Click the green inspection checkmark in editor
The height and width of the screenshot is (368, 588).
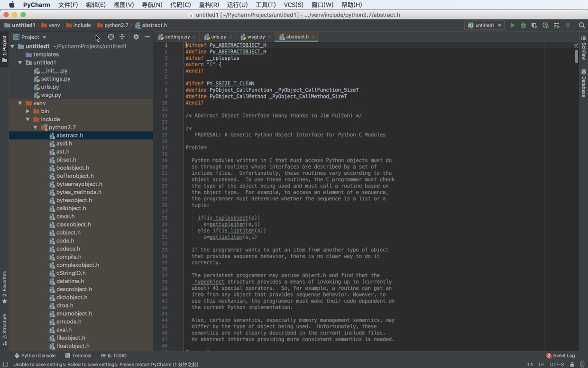tap(576, 45)
